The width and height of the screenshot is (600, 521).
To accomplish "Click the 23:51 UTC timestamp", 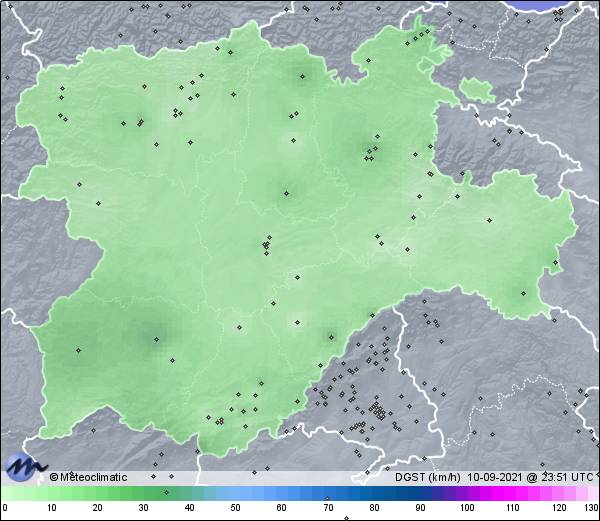I will coord(566,477).
